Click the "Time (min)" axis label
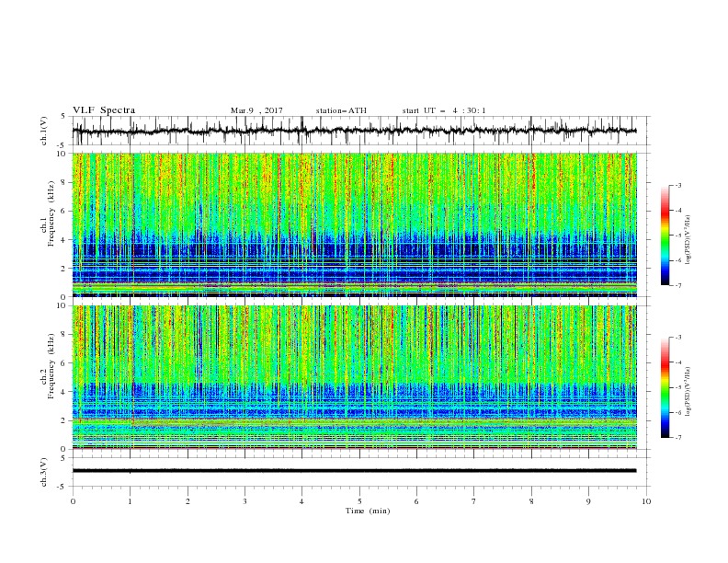This screenshot has width=728, height=563. coord(368,511)
